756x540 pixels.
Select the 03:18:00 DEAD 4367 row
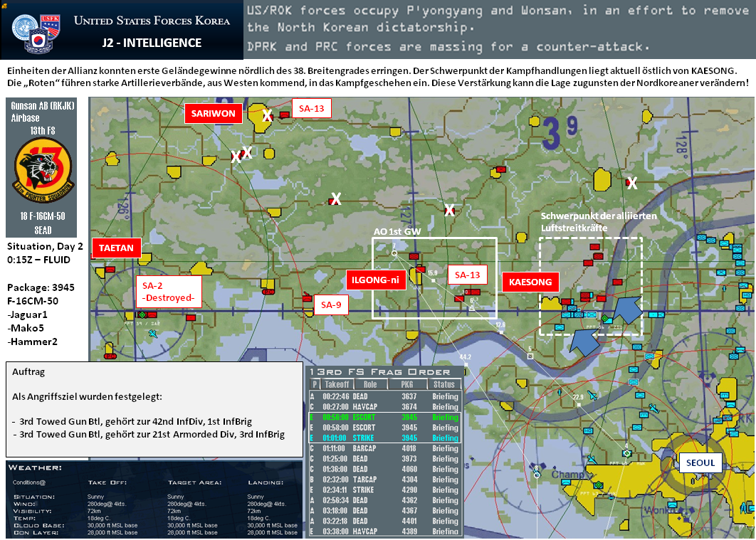pos(384,511)
